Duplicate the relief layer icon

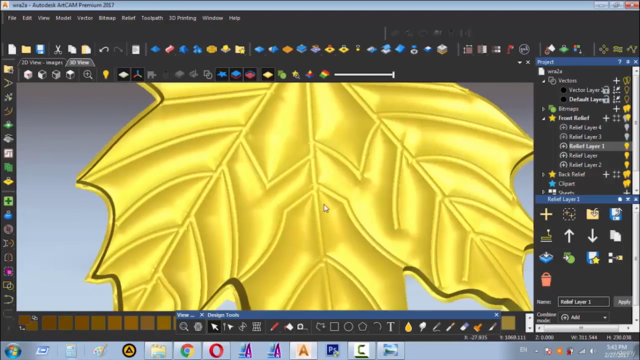[x=616, y=236]
